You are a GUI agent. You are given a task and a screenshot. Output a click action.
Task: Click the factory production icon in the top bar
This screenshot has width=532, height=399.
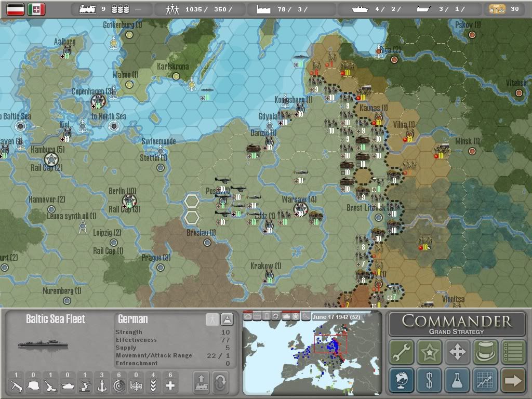(263, 9)
